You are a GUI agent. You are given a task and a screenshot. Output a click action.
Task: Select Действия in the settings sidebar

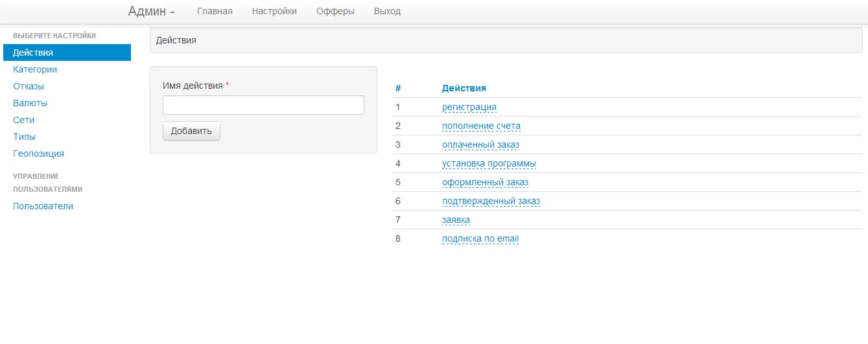(33, 52)
